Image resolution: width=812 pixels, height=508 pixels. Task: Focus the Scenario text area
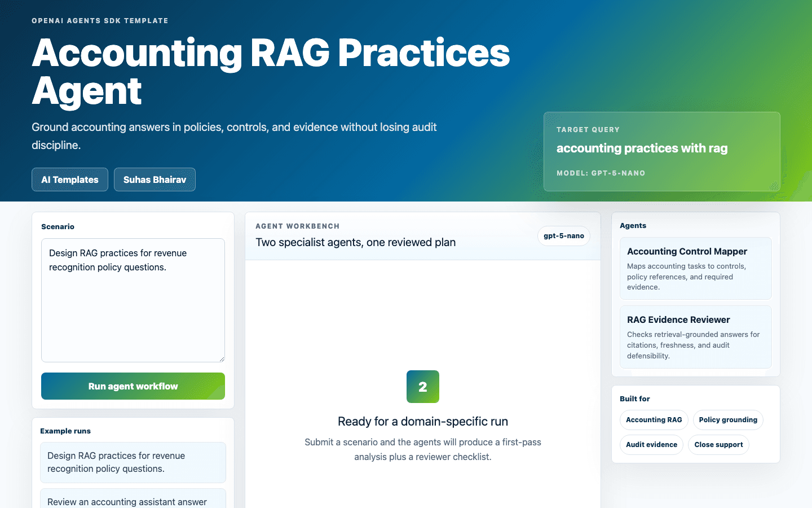133,300
